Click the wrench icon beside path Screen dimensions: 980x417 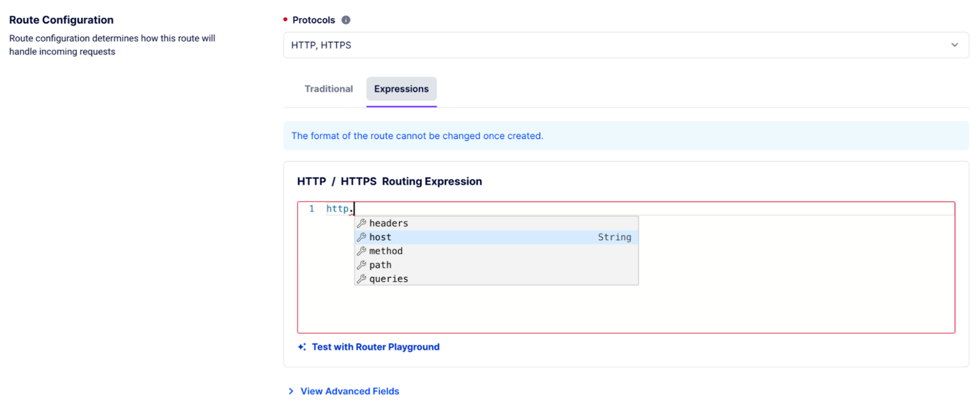pos(361,265)
